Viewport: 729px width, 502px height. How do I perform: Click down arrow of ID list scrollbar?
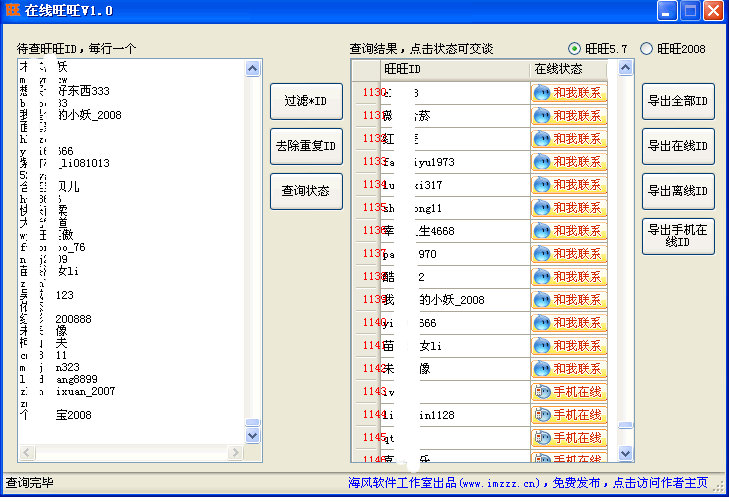[252, 436]
